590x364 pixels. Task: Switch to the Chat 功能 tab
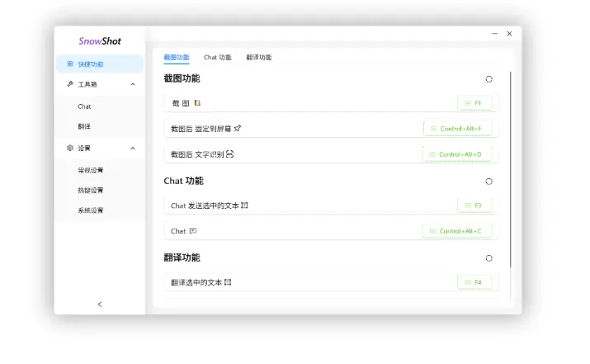pyautogui.click(x=218, y=58)
